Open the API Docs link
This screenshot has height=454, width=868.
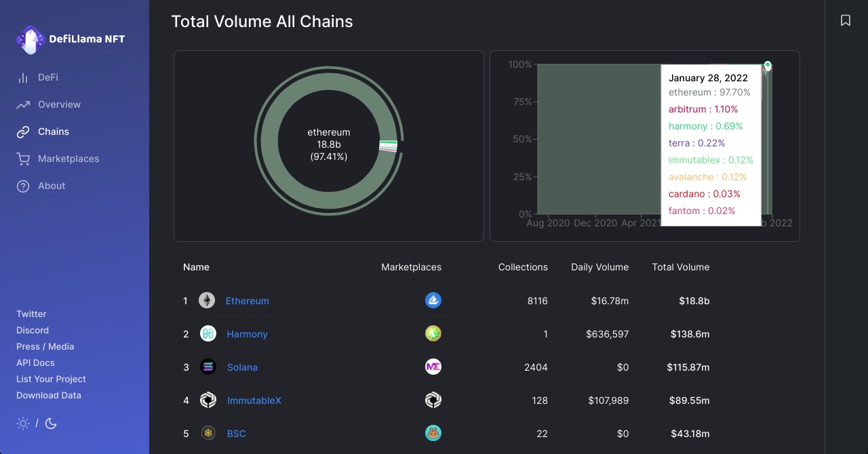tap(35, 363)
